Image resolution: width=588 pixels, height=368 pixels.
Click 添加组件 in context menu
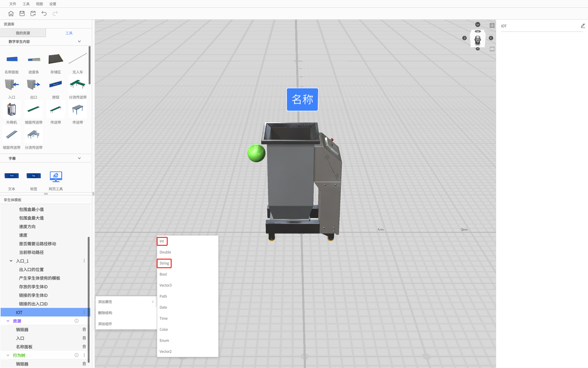[x=105, y=324]
